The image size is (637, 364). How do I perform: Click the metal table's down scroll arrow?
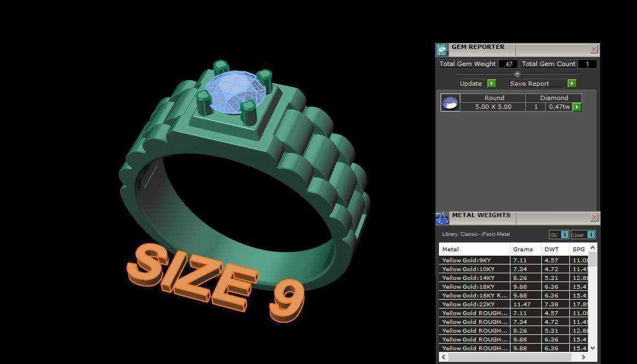[x=593, y=348]
